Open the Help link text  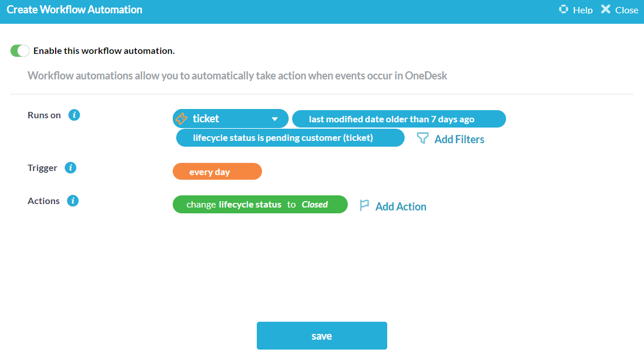coord(583,10)
